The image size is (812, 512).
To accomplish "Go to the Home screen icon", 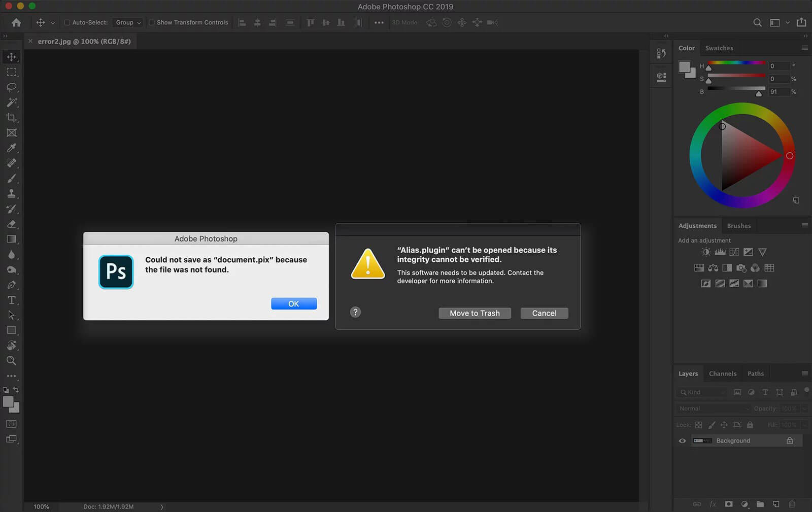I will pos(16,22).
